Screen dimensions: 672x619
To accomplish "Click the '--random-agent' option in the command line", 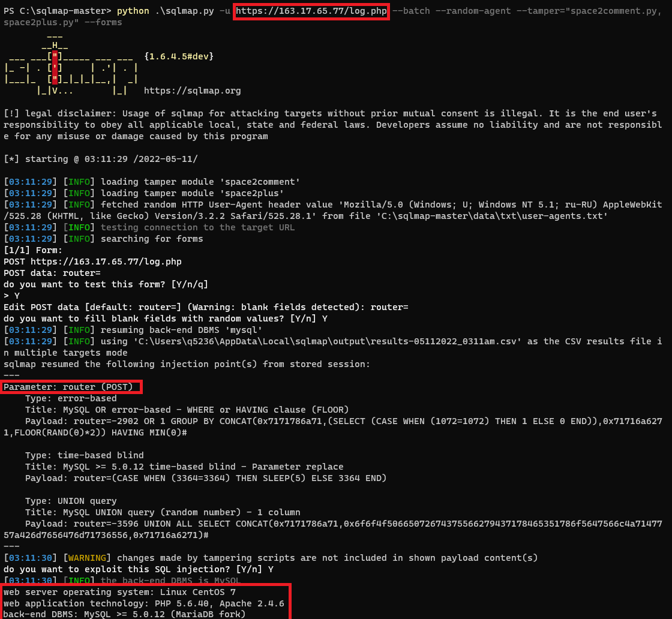I will click(x=473, y=11).
